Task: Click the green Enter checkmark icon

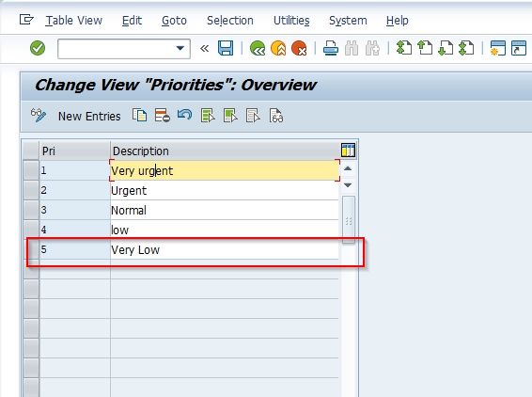Action: click(x=38, y=48)
